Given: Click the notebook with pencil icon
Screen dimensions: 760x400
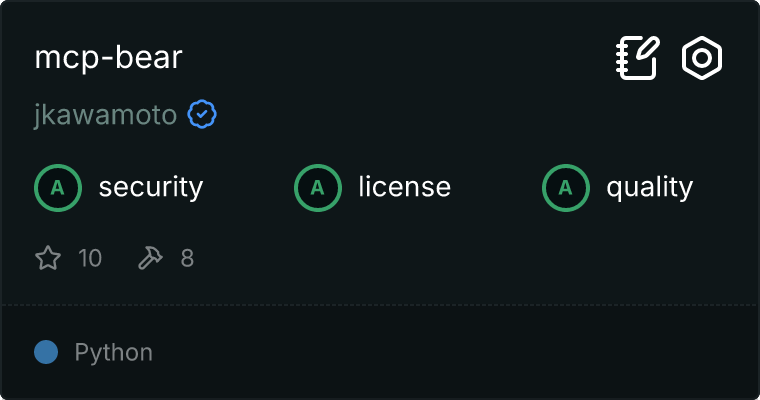Looking at the screenshot, I should tap(638, 58).
